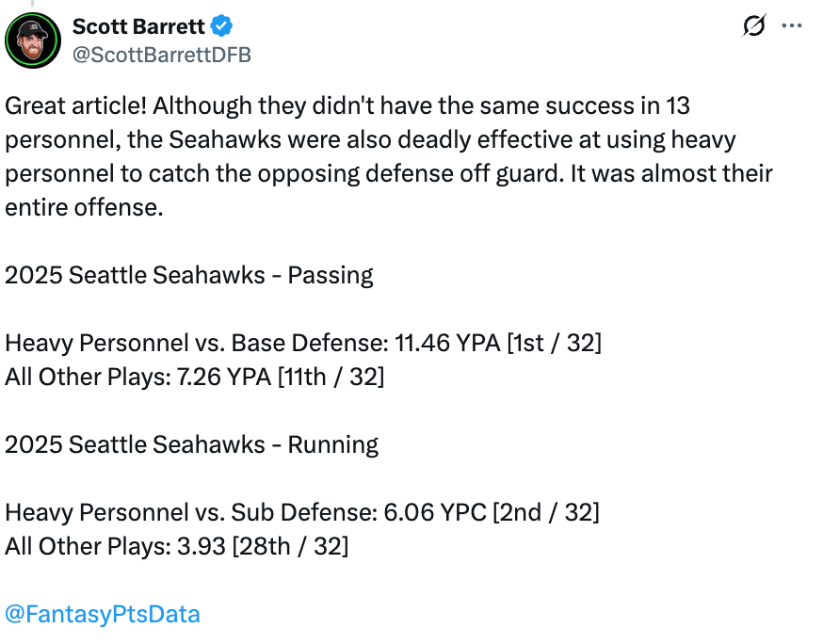Select the '2025 Seattle Seahawks - Running' heading

191,445
